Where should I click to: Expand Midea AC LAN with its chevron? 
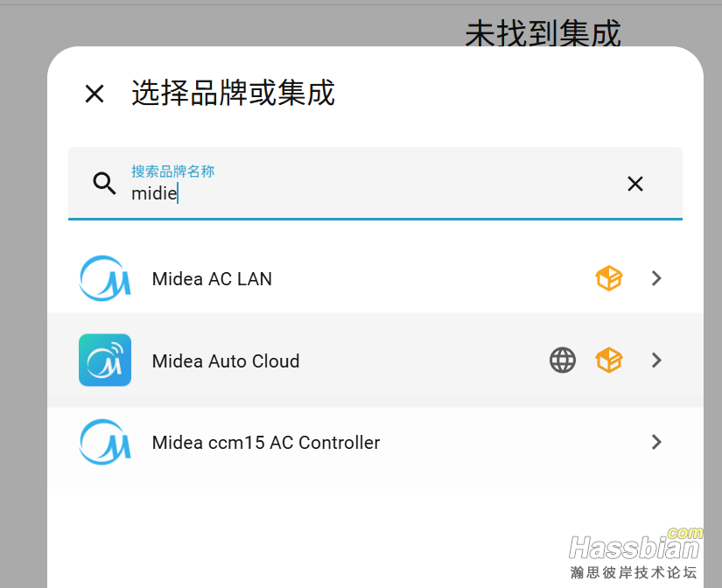pos(657,278)
